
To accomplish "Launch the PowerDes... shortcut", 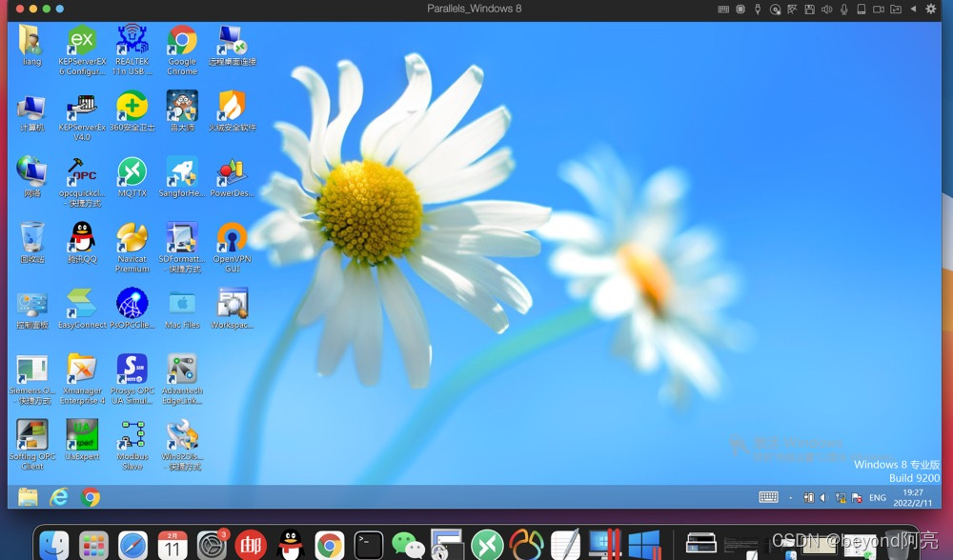I will click(x=233, y=177).
